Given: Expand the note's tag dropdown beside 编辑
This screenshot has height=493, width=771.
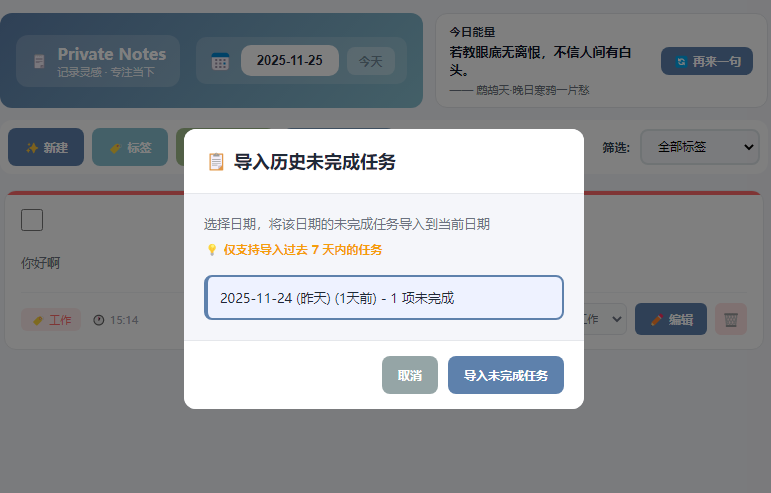Looking at the screenshot, I should pyautogui.click(x=605, y=319).
